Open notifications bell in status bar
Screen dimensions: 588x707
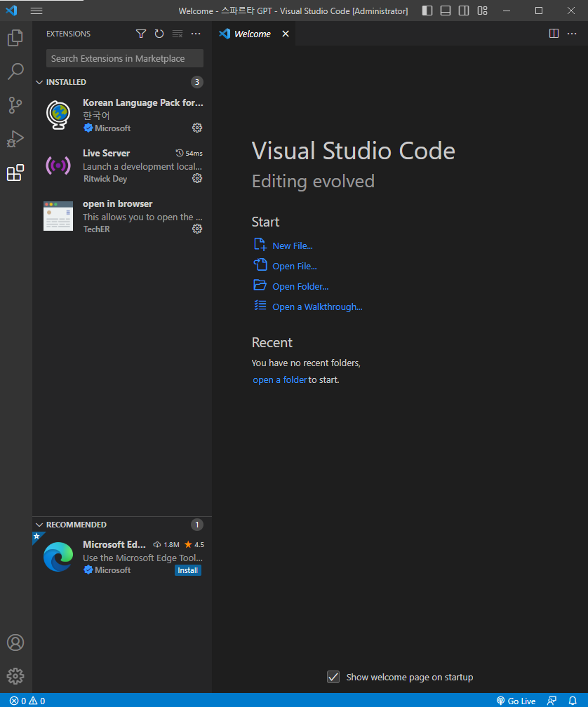(573, 701)
